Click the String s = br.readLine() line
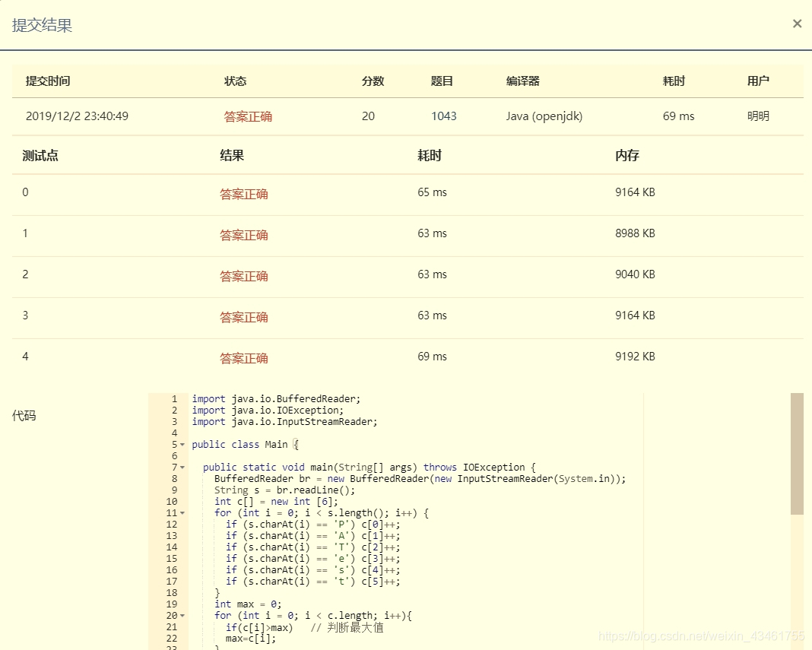Viewport: 812px width, 650px height. pos(285,490)
